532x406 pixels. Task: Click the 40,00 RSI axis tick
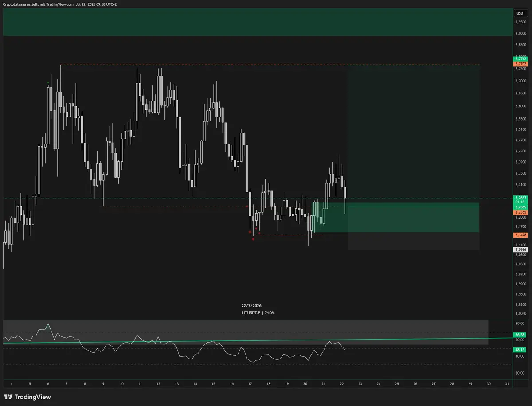point(520,356)
